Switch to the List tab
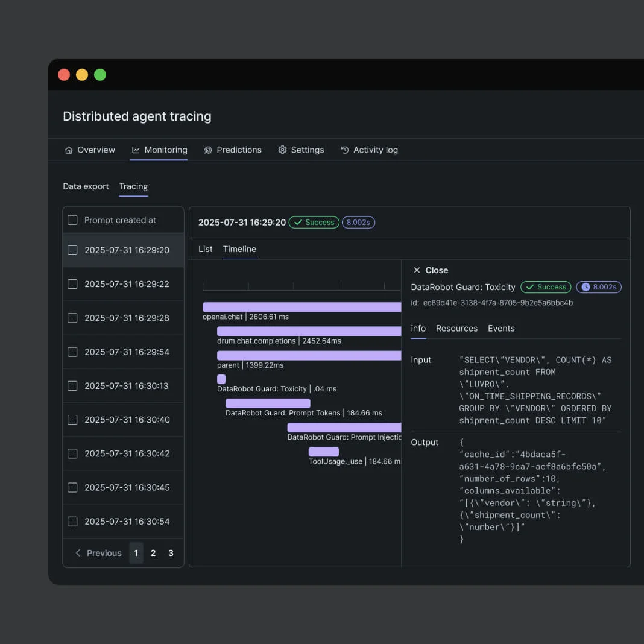Screen dimensions: 644x644 point(205,249)
